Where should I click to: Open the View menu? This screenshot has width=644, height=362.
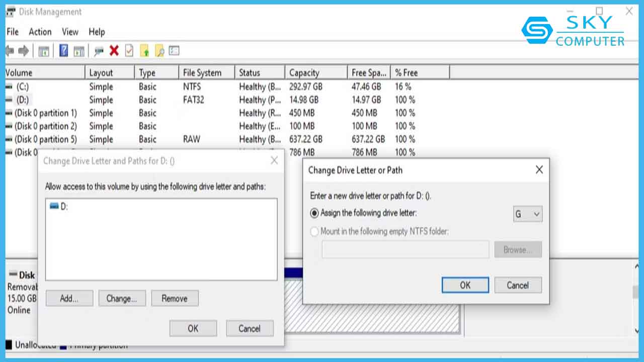(x=70, y=32)
